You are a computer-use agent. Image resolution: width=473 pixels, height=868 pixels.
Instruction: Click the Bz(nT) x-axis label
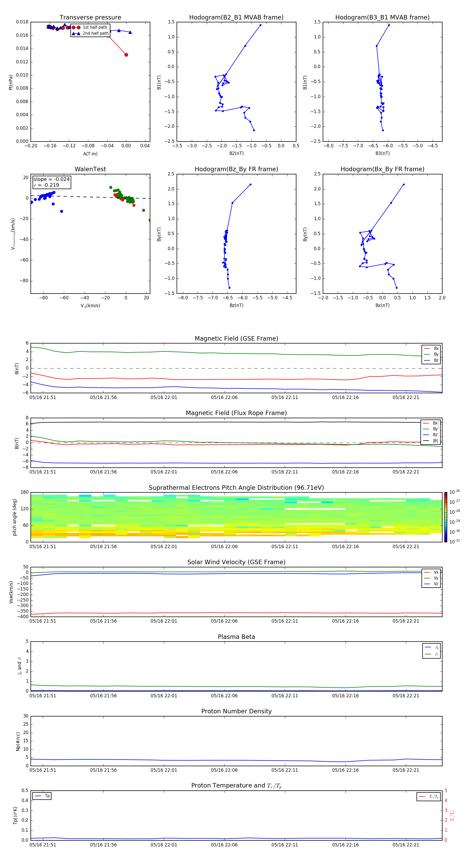(236, 305)
